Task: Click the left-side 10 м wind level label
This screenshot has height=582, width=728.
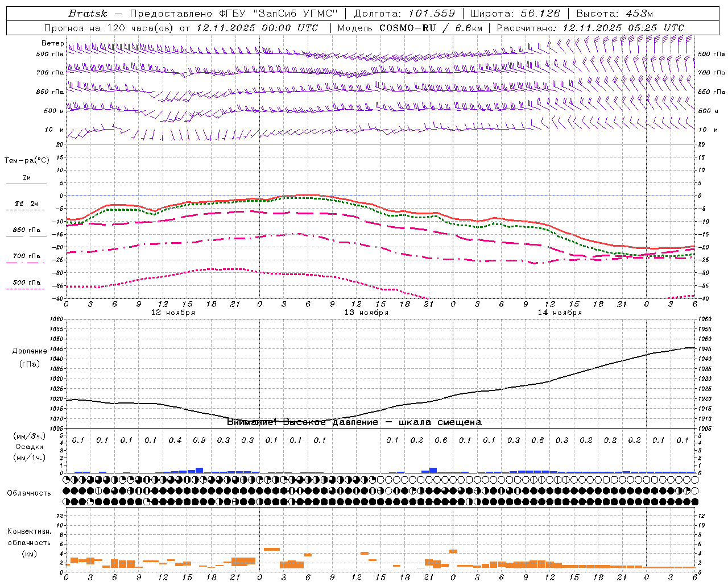Action: click(x=55, y=130)
